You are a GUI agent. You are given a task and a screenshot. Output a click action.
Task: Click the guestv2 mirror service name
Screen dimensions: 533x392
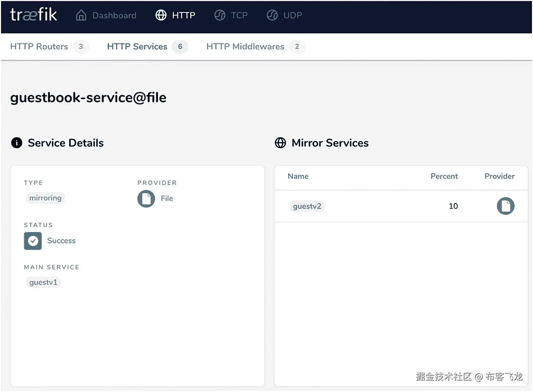(x=307, y=206)
